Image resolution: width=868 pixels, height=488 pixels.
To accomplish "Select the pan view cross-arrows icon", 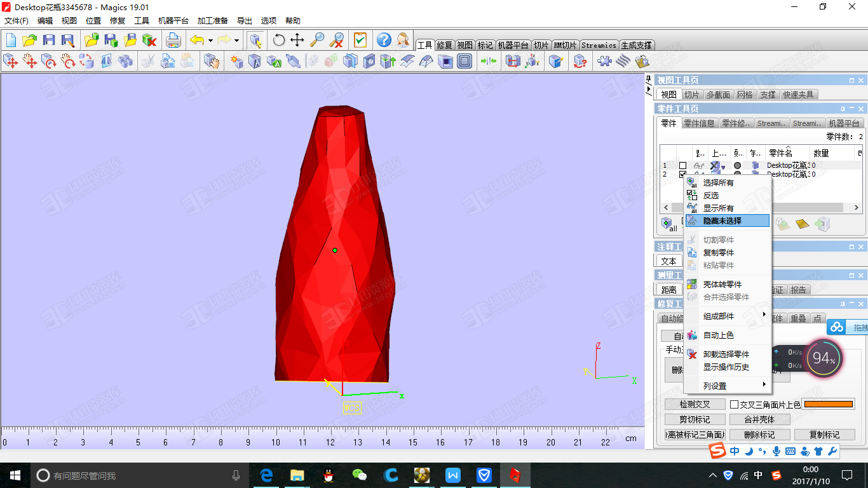I will point(297,40).
